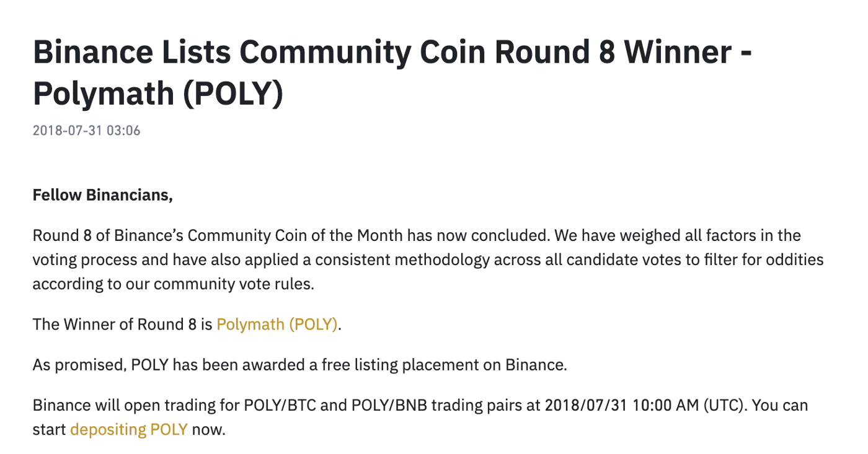Click the Fellow Binancians greeting

coord(103,195)
